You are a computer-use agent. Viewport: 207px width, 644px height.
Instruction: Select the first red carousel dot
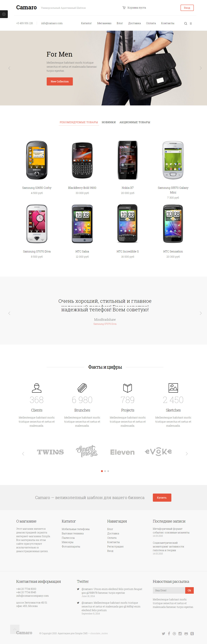coord(102,471)
